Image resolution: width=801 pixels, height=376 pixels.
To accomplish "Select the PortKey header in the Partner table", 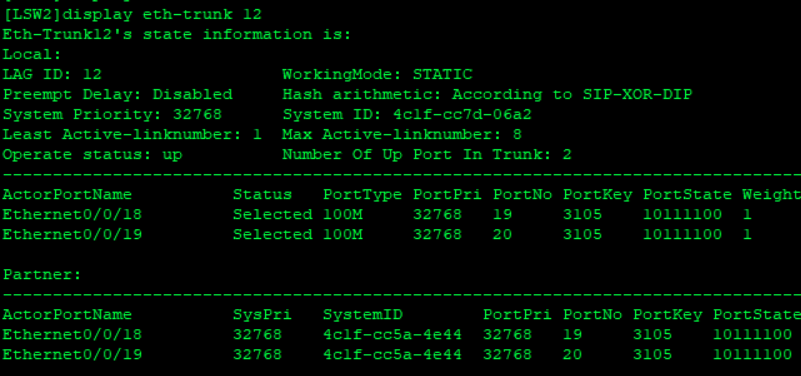I will (x=668, y=315).
